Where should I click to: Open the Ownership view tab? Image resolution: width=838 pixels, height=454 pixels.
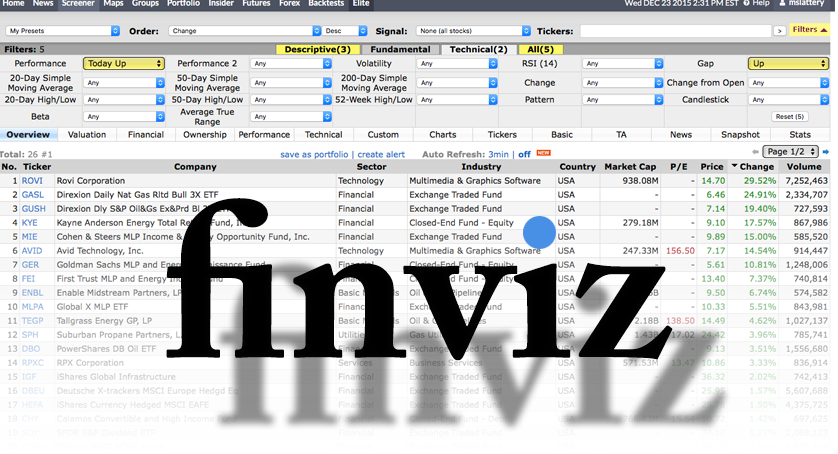click(x=205, y=135)
